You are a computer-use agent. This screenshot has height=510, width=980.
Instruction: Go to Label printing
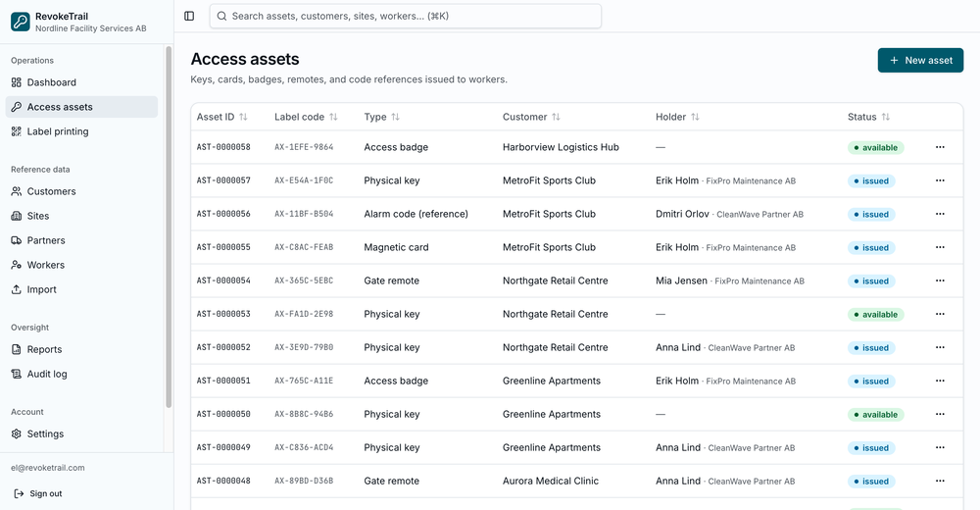(x=81, y=131)
